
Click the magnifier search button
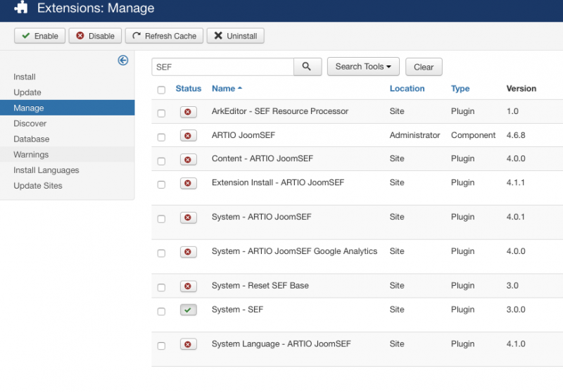coord(308,67)
